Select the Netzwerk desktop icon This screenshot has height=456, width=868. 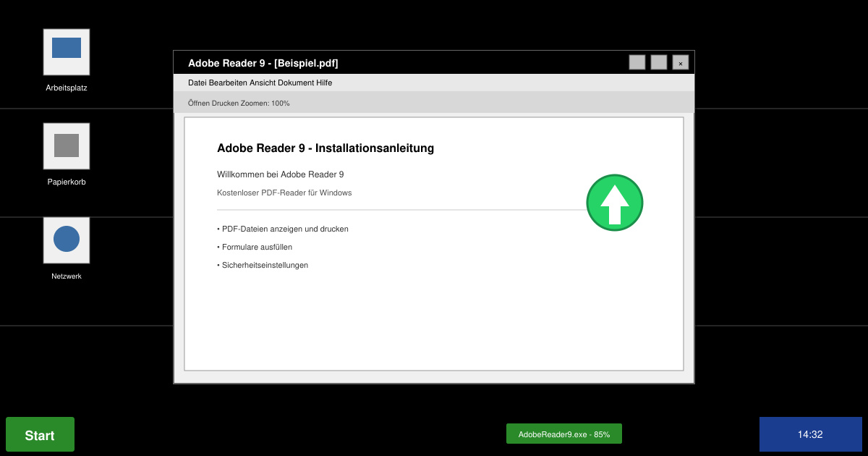pos(67,240)
